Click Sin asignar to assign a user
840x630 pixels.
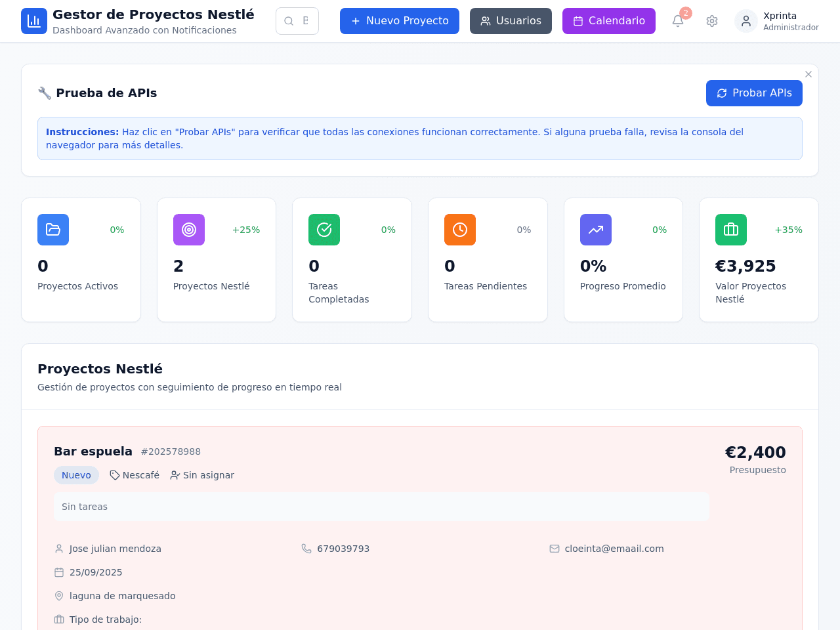pos(202,475)
